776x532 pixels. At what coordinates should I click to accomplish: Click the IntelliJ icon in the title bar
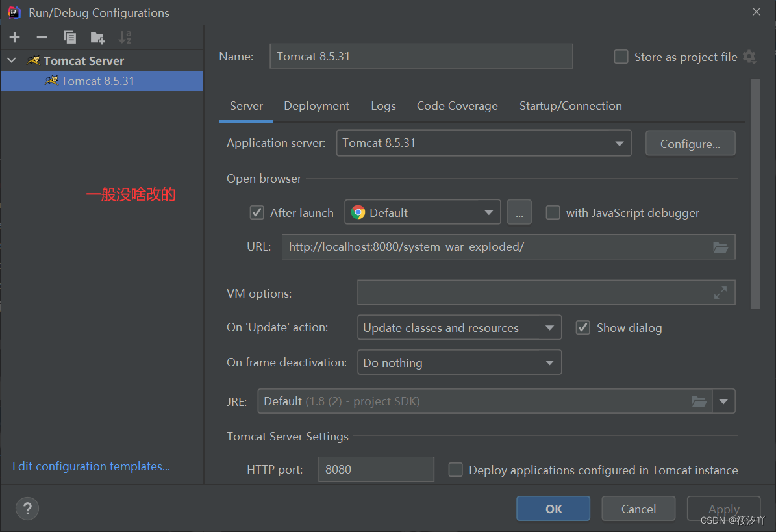[x=14, y=12]
